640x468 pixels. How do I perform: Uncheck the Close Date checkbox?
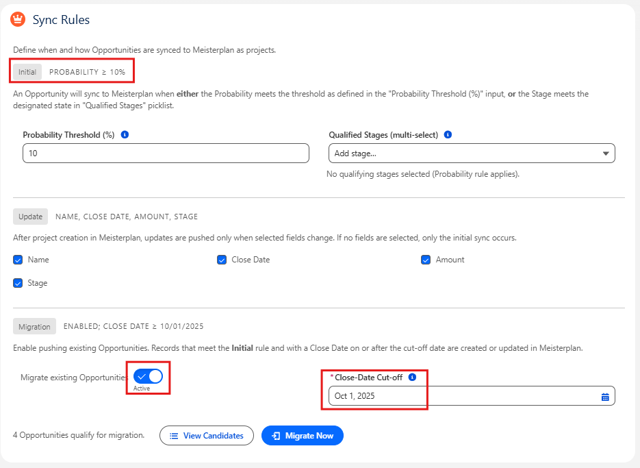click(222, 260)
